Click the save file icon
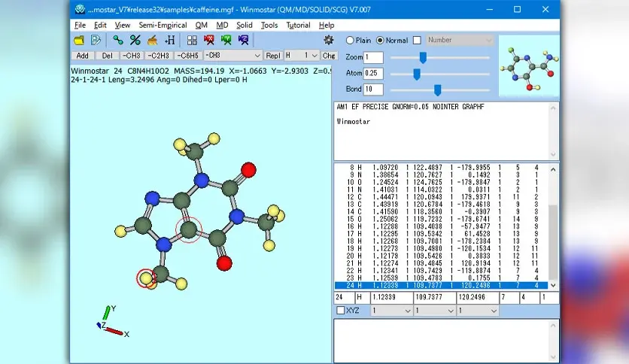 [x=96, y=40]
